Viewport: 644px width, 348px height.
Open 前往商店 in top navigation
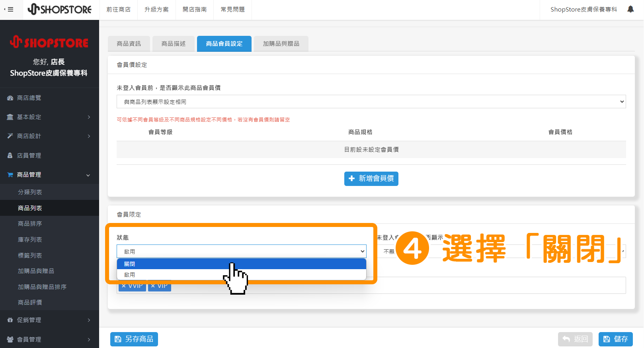[119, 10]
